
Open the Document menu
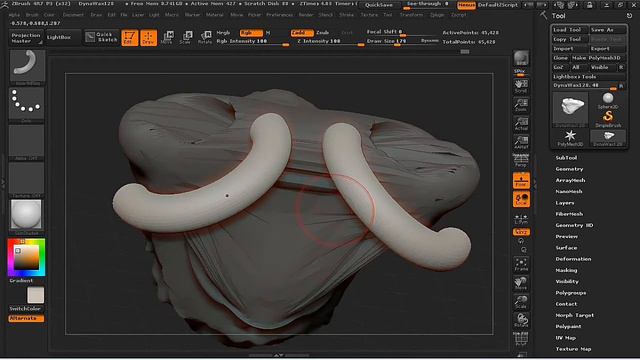(x=73, y=15)
